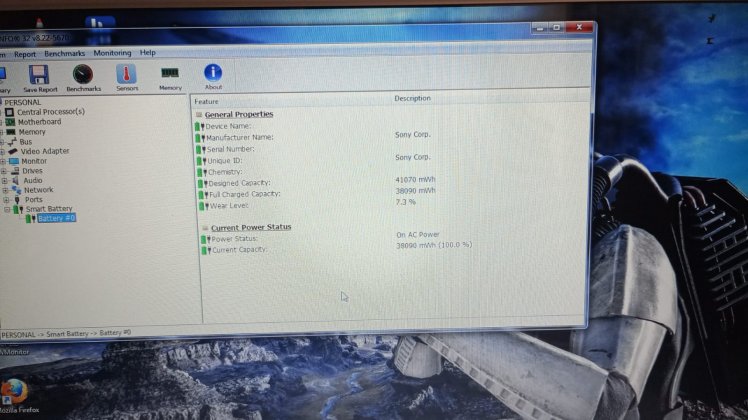Viewport: 748px width, 420px height.
Task: Click the Central Processor chip icon
Action: (9, 112)
